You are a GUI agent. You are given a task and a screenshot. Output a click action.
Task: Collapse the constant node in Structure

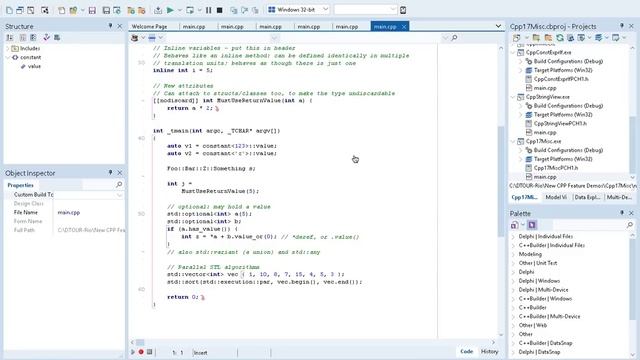8,57
